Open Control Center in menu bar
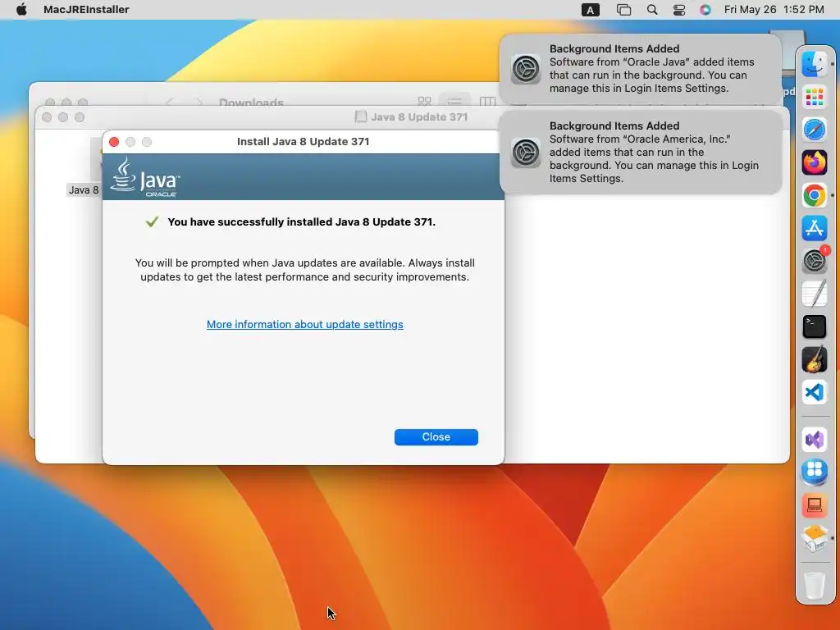The height and width of the screenshot is (630, 840). point(678,9)
